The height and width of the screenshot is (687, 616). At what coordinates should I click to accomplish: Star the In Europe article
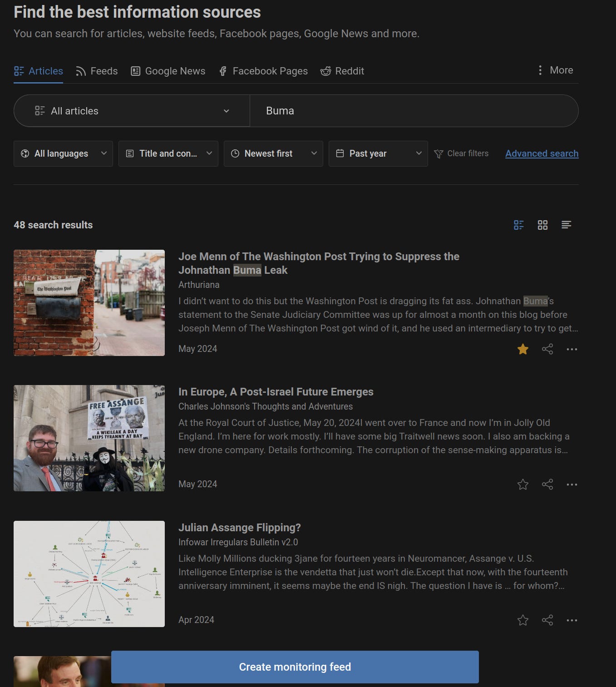[x=522, y=484]
